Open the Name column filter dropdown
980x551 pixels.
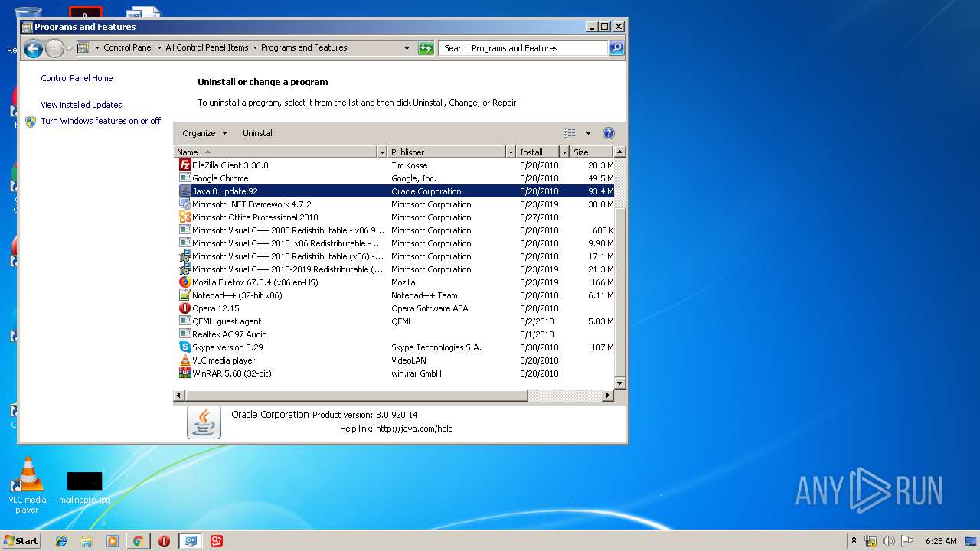pyautogui.click(x=381, y=152)
